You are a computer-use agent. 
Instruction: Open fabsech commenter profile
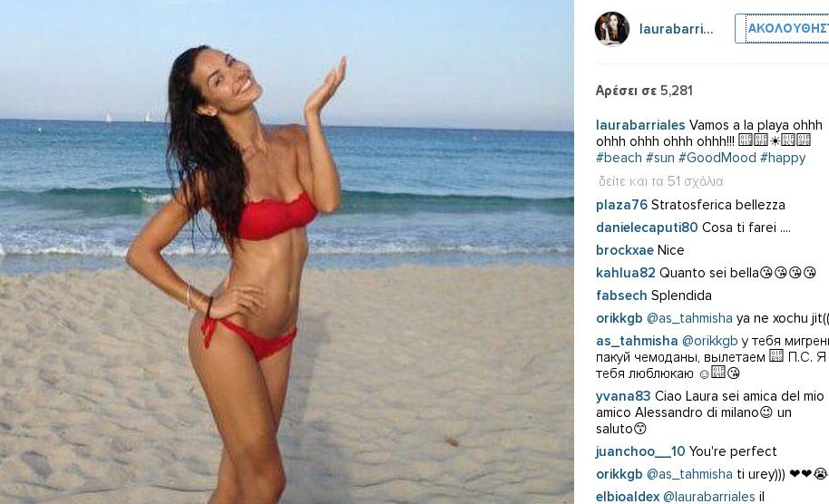(x=621, y=296)
